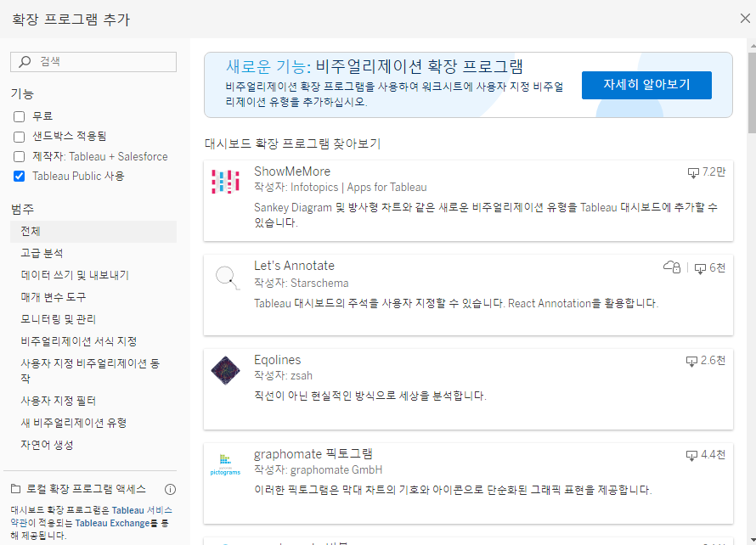
Task: Open the Tableau Exchange link
Action: [x=112, y=523]
